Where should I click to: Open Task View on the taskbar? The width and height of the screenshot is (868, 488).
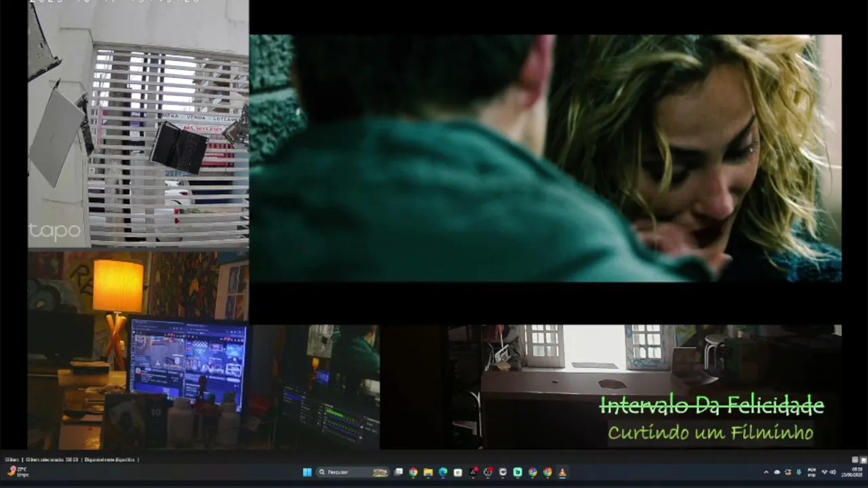[x=399, y=472]
